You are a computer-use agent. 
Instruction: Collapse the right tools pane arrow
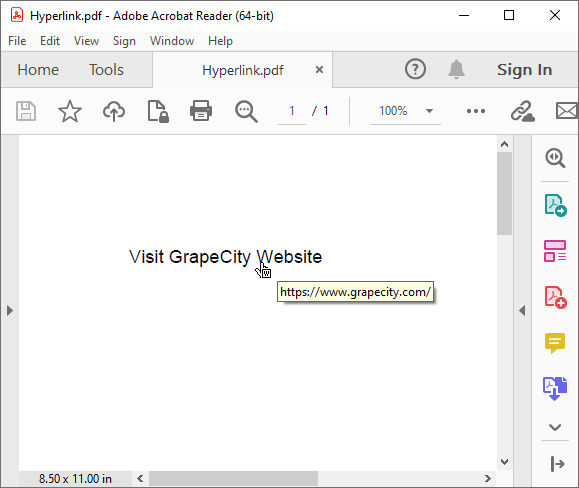pos(522,310)
